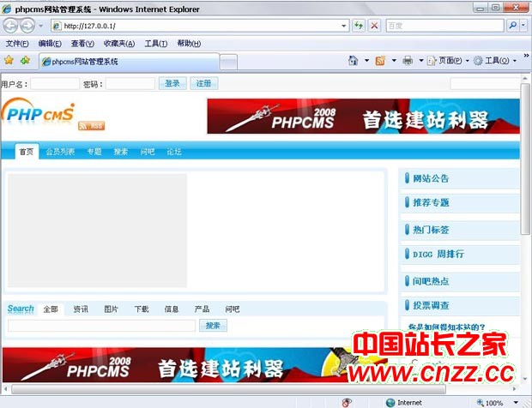
Task: Click the vertical page scrollbar thumb
Action: coord(525,159)
